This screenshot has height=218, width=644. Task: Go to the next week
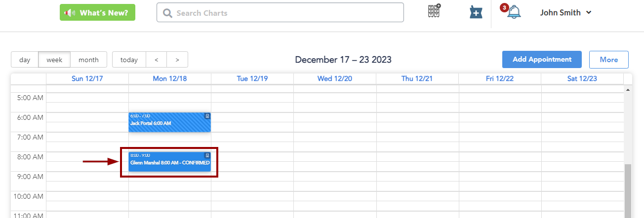[x=177, y=60]
